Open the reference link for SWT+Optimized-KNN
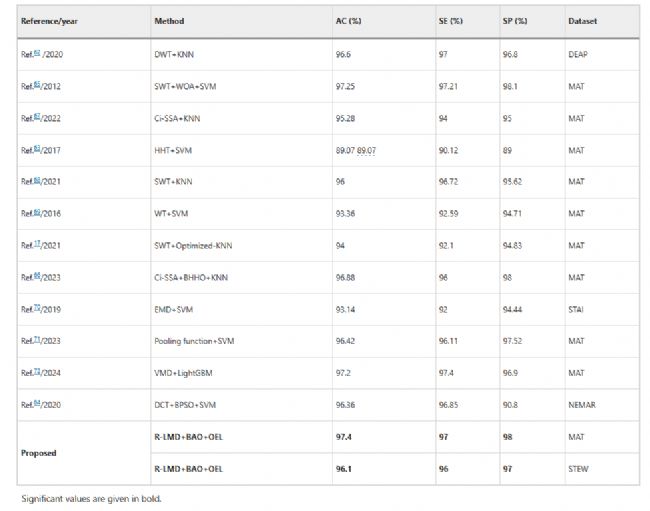The height and width of the screenshot is (511, 650). [35, 245]
